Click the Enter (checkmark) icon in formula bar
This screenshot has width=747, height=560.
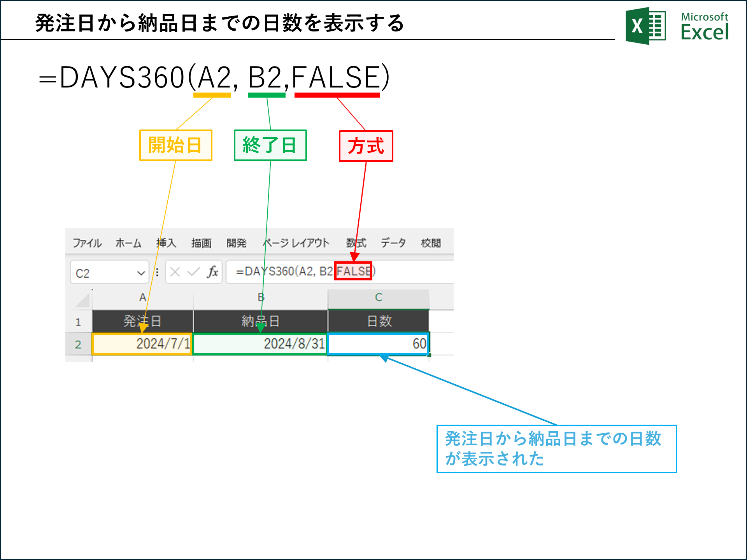[x=193, y=272]
